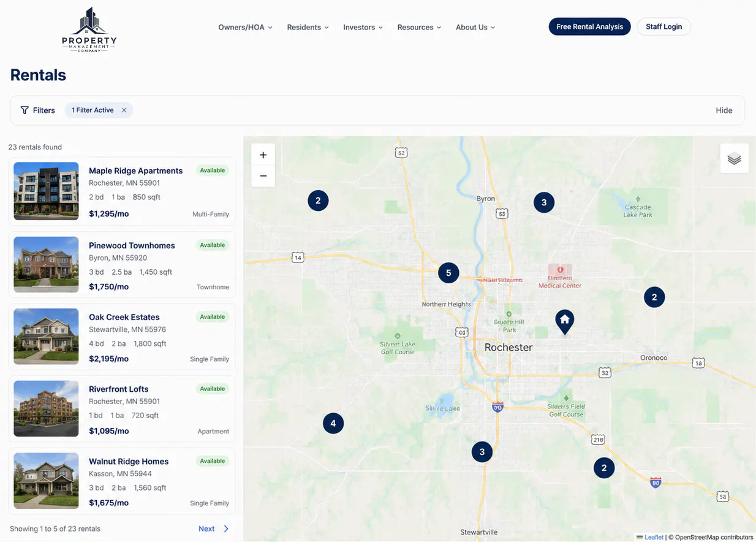The height and width of the screenshot is (542, 756).
Task: Expand the Residents menu
Action: pyautogui.click(x=308, y=27)
